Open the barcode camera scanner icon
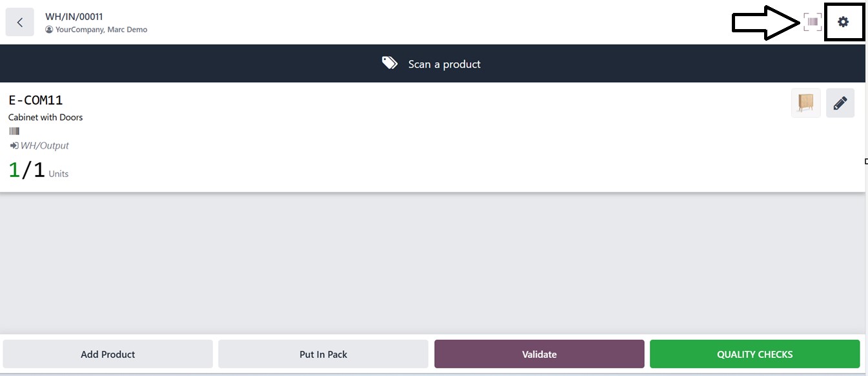 tap(812, 22)
